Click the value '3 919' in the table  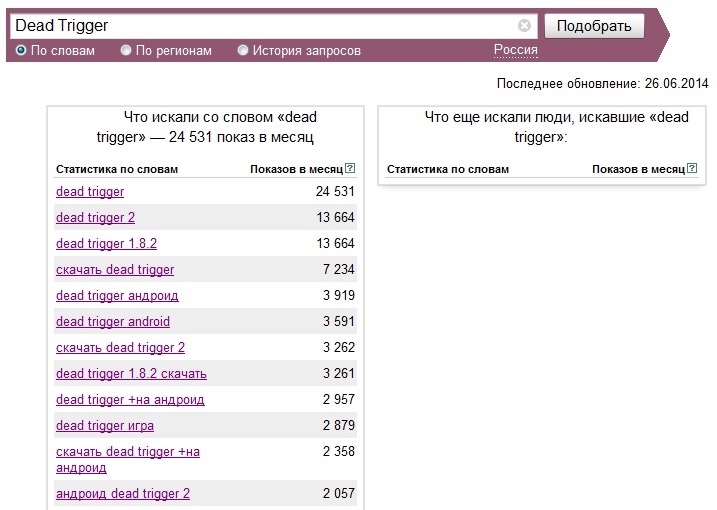coord(339,295)
